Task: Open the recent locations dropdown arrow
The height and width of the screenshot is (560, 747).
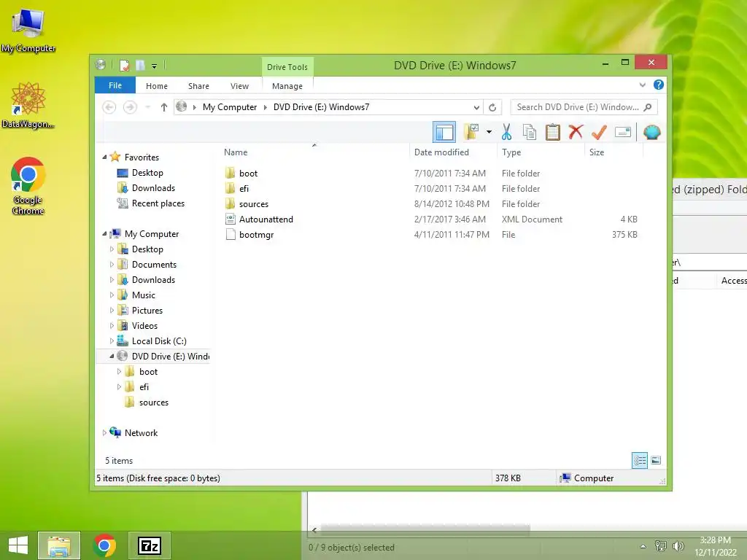Action: pos(147,107)
